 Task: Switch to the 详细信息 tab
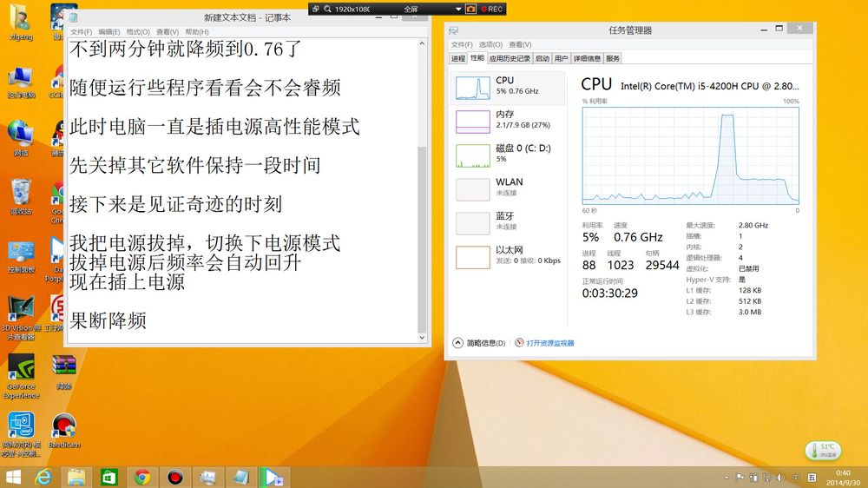click(587, 58)
